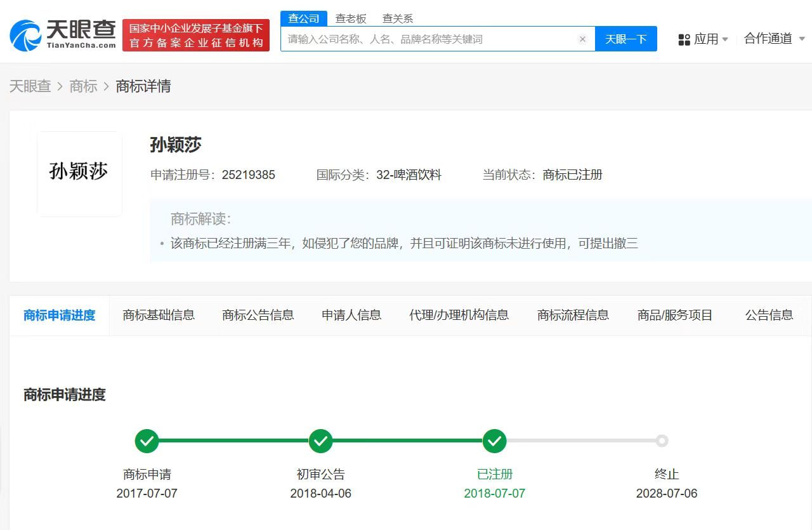
Task: Click the gray circle above 终止
Action: (x=662, y=441)
